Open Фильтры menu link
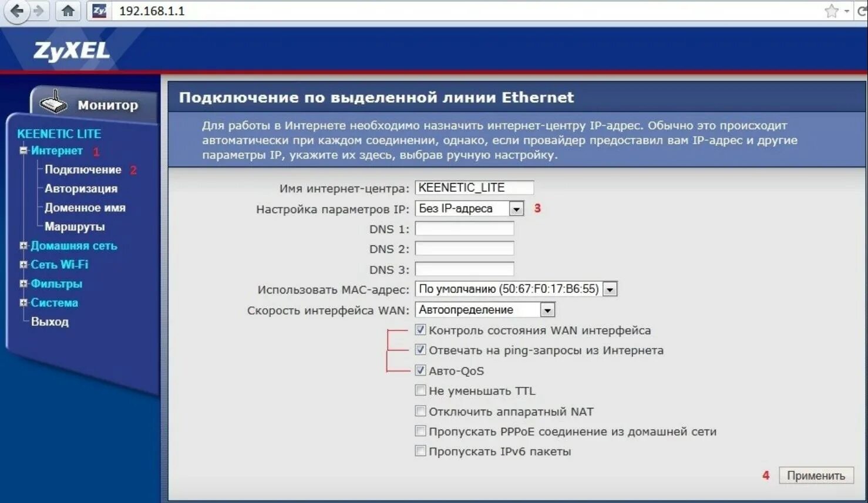The height and width of the screenshot is (503, 868). 56,283
